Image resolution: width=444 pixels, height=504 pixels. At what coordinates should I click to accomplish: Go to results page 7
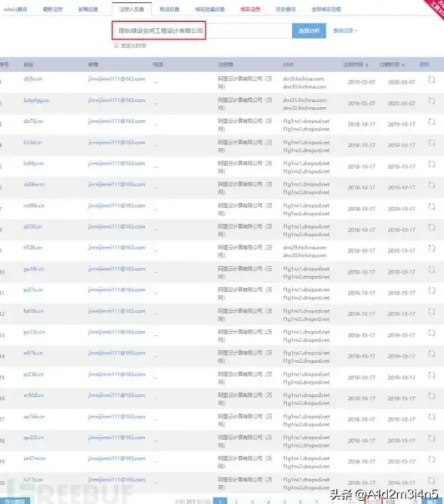pyautogui.click(x=316, y=502)
